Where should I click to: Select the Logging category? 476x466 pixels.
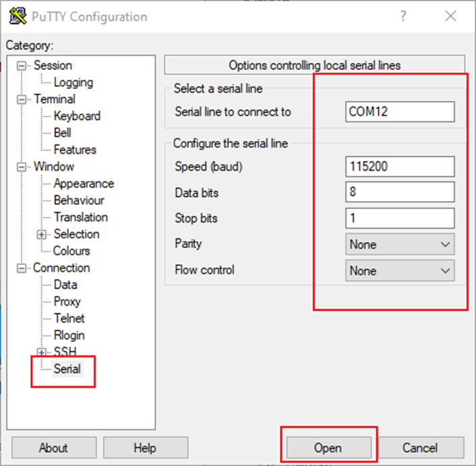click(73, 82)
